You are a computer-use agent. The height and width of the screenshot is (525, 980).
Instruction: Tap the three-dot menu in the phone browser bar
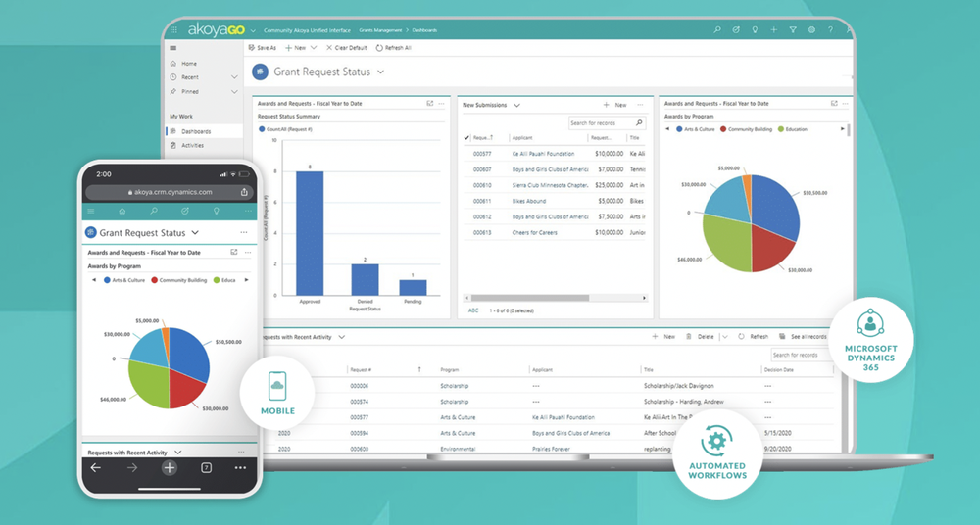pos(241,467)
